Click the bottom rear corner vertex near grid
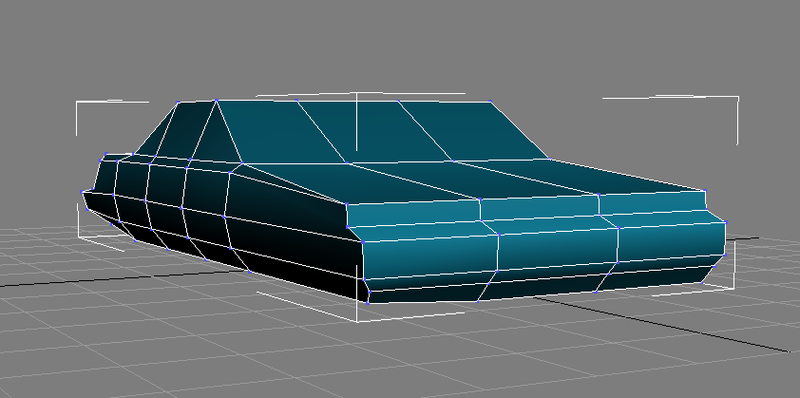Image resolution: width=800 pixels, height=398 pixels. (368, 303)
